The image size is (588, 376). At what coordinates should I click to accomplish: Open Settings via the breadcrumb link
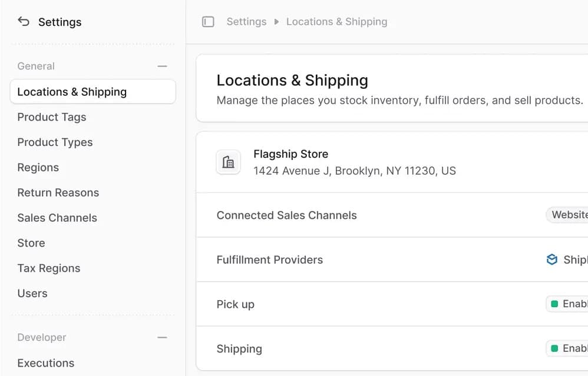point(246,21)
